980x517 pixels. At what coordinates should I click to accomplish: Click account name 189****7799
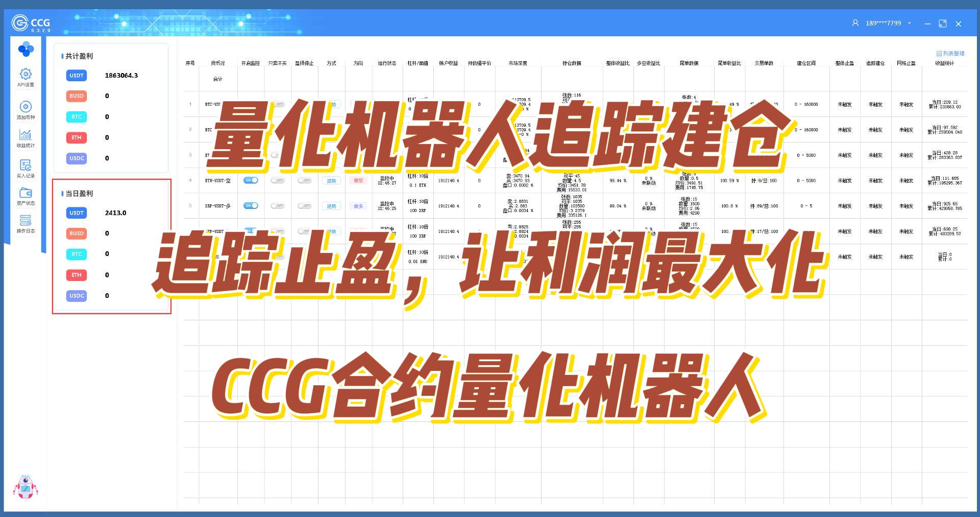(x=883, y=23)
